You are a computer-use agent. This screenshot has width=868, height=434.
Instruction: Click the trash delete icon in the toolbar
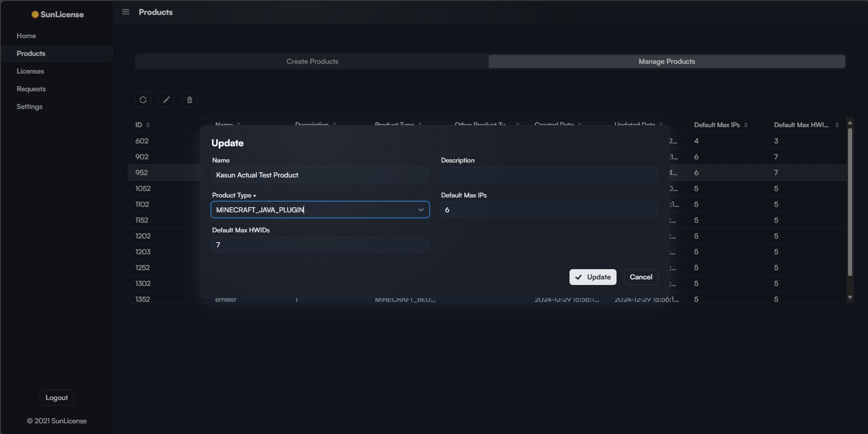click(x=190, y=100)
